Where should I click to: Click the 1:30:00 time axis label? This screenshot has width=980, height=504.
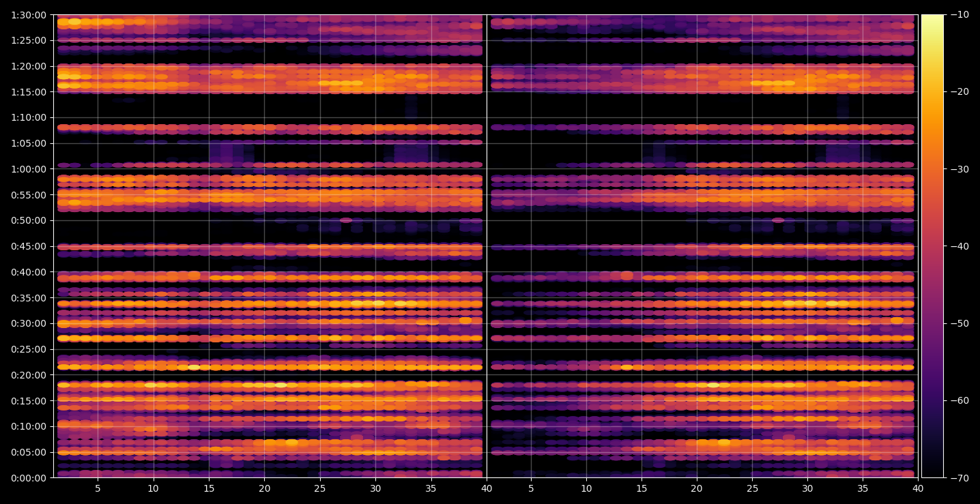point(29,15)
